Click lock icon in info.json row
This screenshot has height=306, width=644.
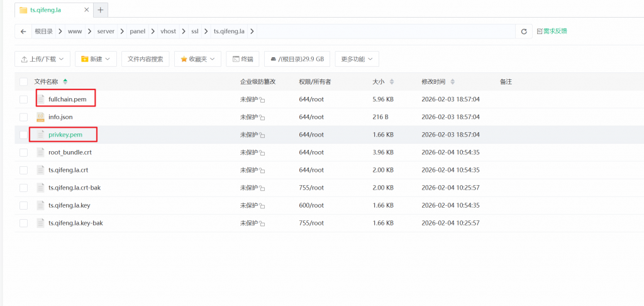(x=262, y=118)
